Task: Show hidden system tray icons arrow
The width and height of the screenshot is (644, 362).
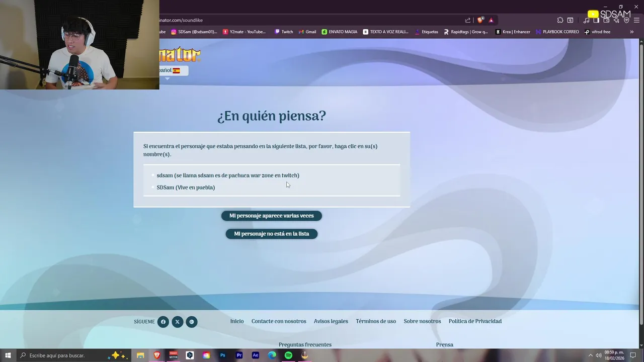Action: pos(590,355)
